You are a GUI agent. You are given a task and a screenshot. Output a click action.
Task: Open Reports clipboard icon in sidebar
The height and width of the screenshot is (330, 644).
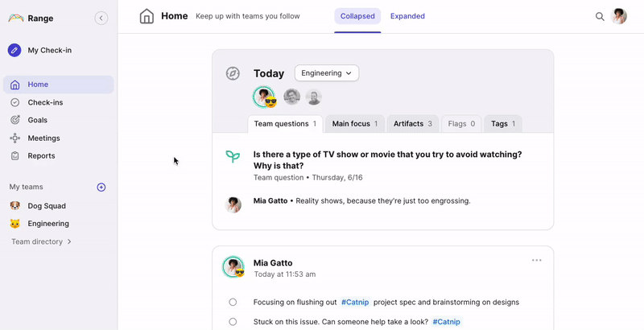14,156
